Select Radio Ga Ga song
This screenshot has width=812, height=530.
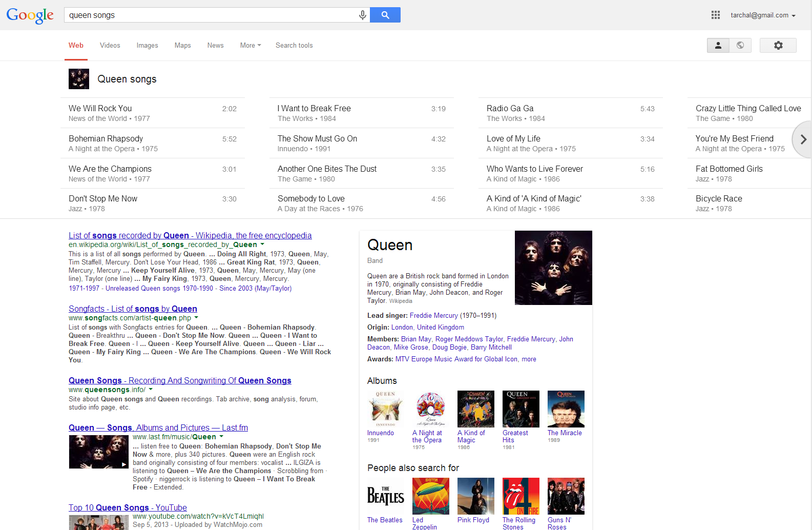click(571, 113)
